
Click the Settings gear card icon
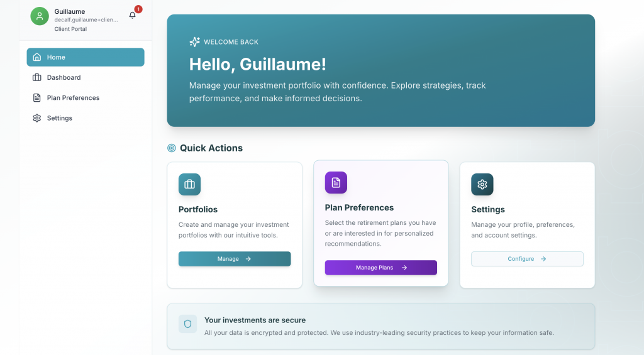[482, 184]
